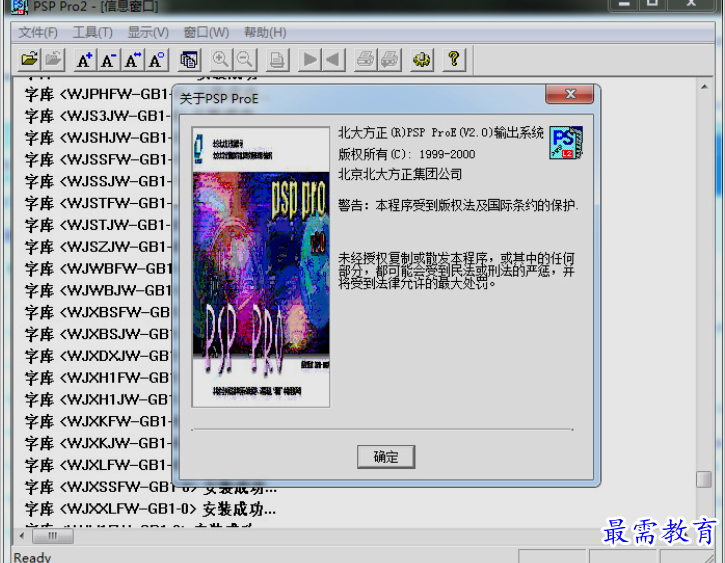Select the row 字库 <WJPHFW-GB1
Image resolution: width=725 pixels, height=563 pixels.
click(98, 94)
